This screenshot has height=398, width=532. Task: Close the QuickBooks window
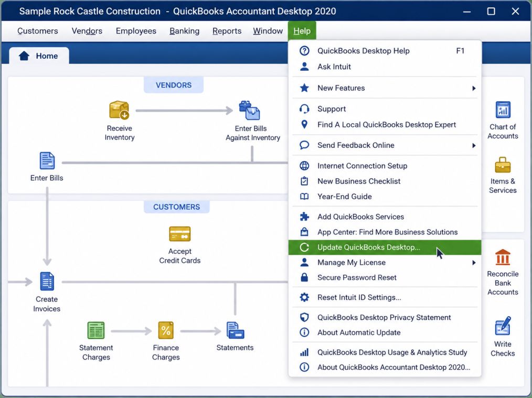[x=515, y=11]
